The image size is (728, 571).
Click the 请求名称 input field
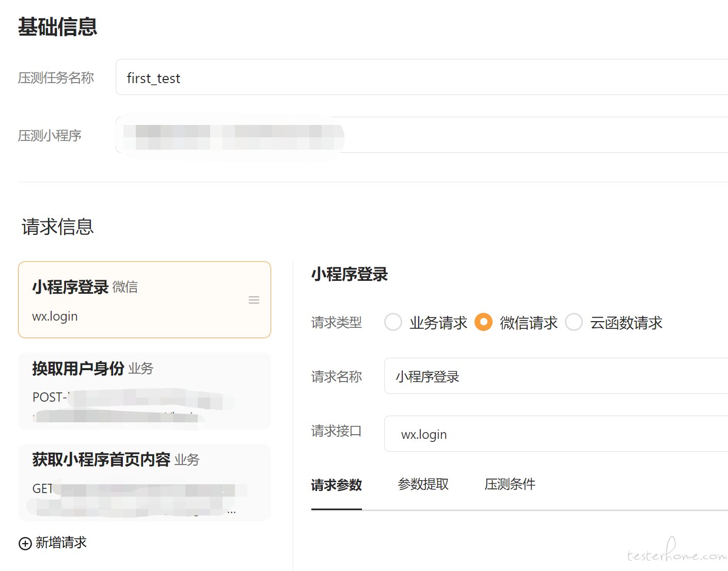coord(556,376)
